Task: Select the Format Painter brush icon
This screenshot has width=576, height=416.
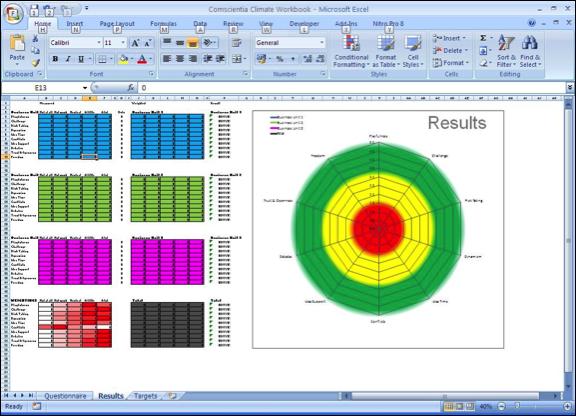Action: click(x=36, y=63)
